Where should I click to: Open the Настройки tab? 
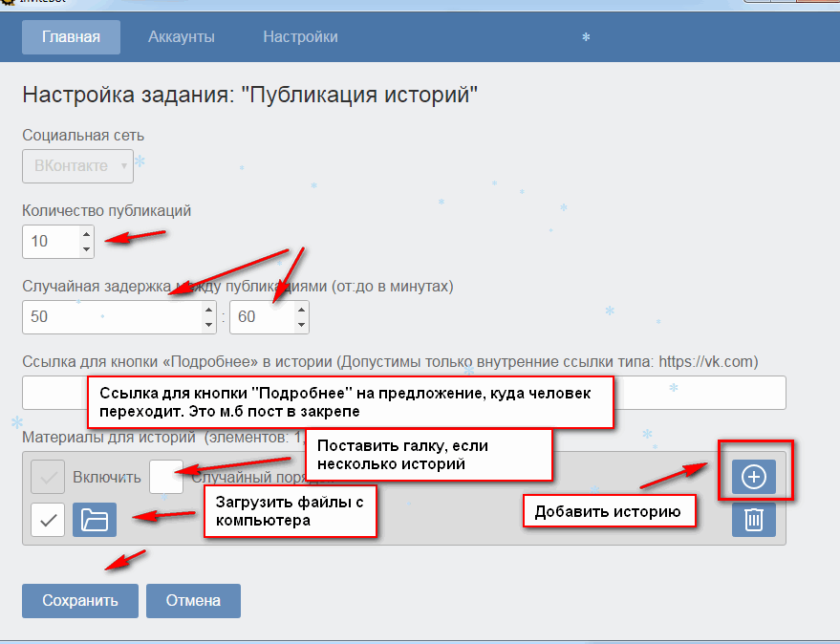pyautogui.click(x=300, y=37)
